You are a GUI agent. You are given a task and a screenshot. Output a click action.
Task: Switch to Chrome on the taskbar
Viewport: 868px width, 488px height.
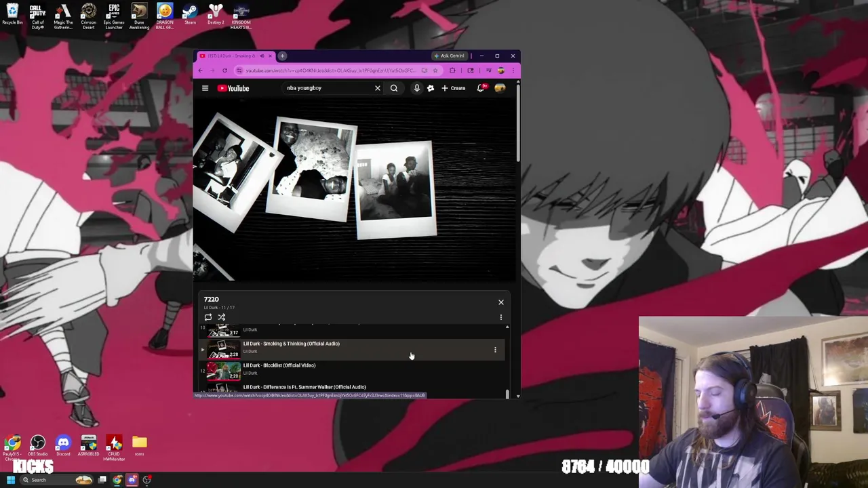(x=117, y=480)
